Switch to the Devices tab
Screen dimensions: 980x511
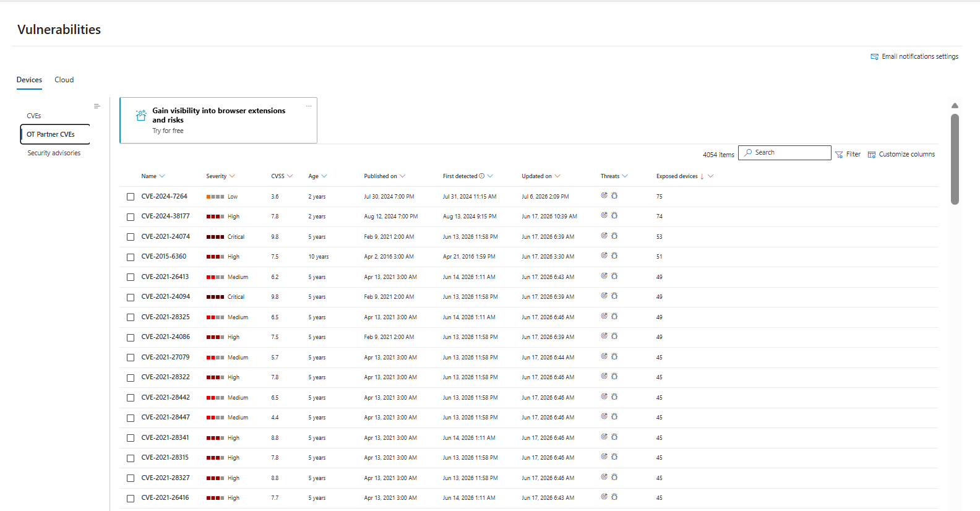(x=29, y=80)
